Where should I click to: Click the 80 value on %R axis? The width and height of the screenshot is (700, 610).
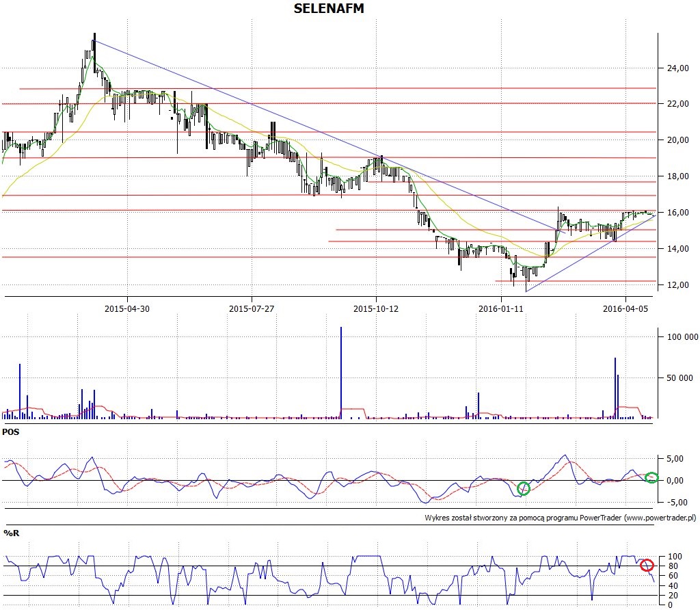coord(673,566)
